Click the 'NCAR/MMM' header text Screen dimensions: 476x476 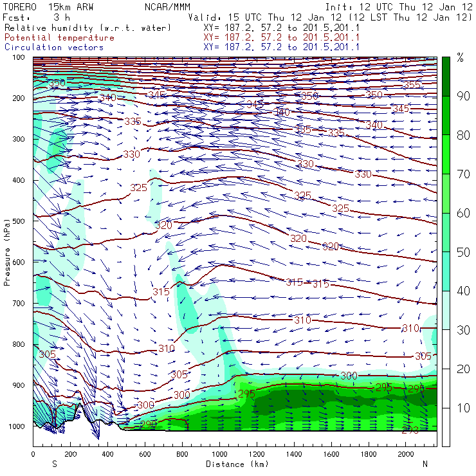pyautogui.click(x=167, y=7)
